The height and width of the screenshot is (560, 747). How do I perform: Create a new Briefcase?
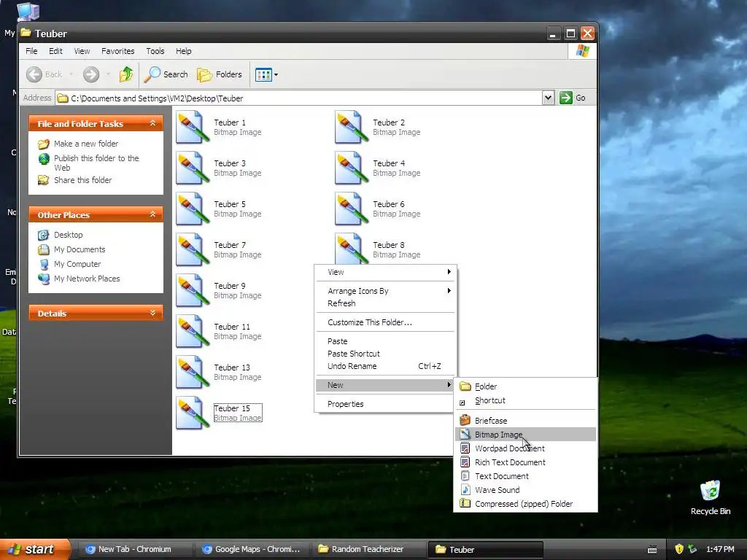525,421
